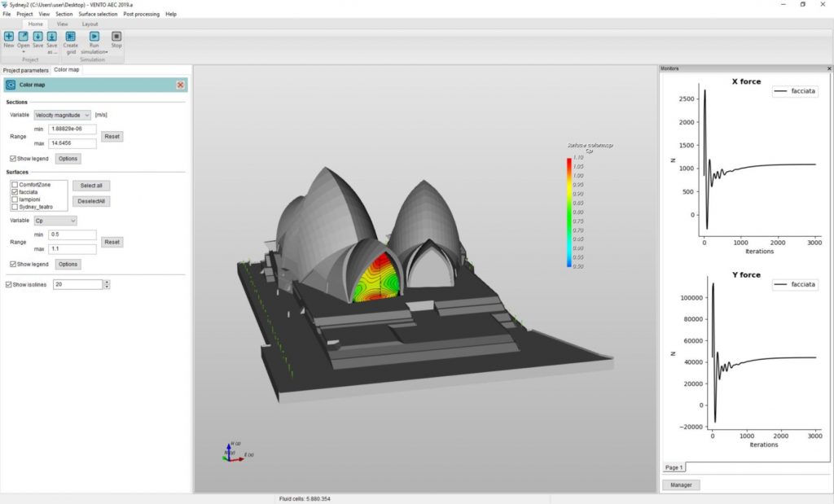Select the Page 1 monitors tab

(x=674, y=467)
